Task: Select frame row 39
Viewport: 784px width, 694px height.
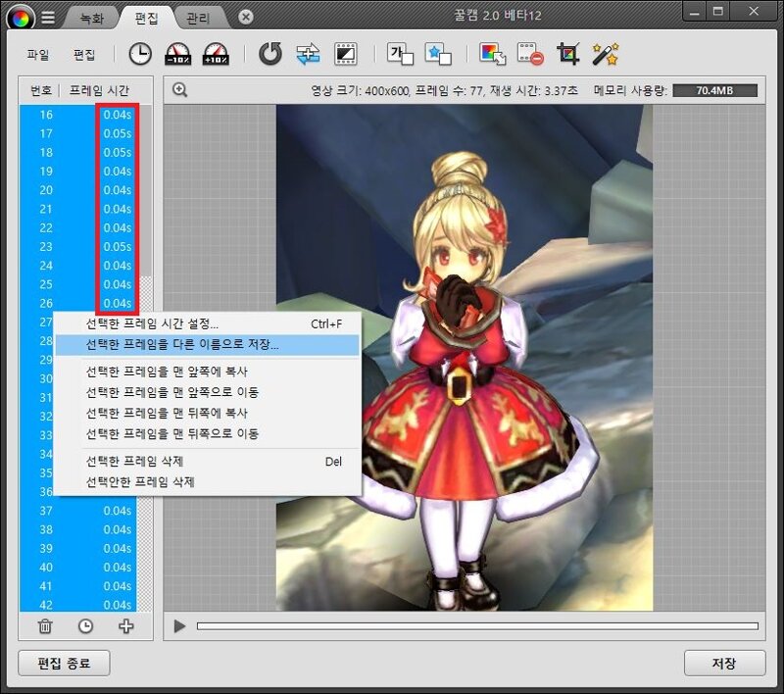Action: click(x=78, y=549)
